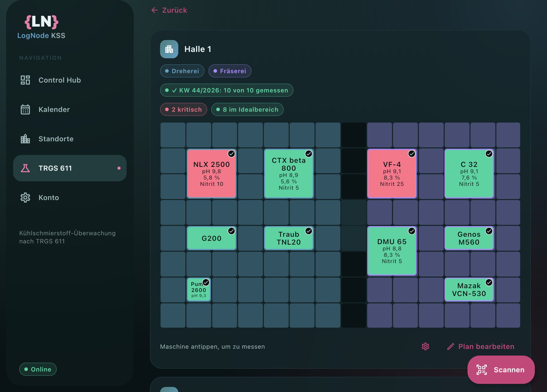The width and height of the screenshot is (547, 392).
Task: Go back with Zurück link
Action: (x=169, y=10)
